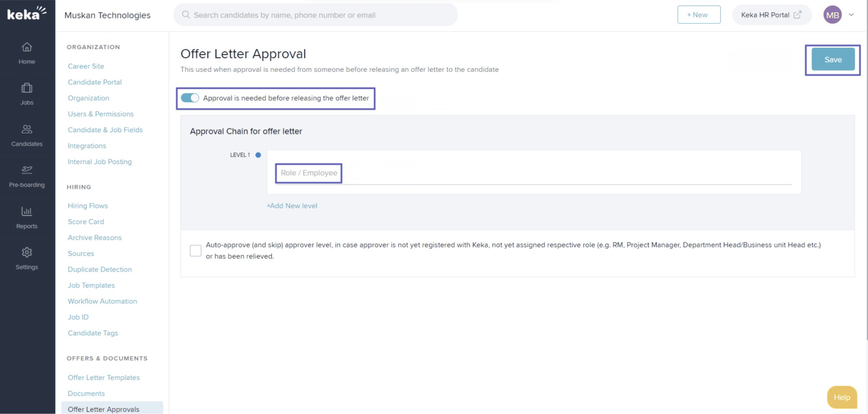
Task: Disable approval needed before releasing offer letter
Action: [x=190, y=98]
